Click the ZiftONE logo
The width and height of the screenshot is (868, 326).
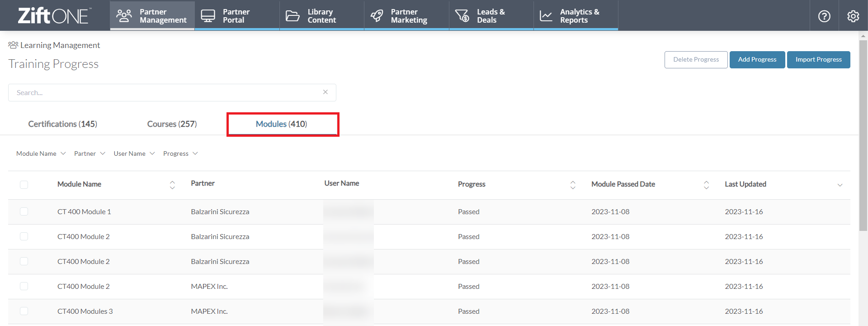tap(54, 16)
